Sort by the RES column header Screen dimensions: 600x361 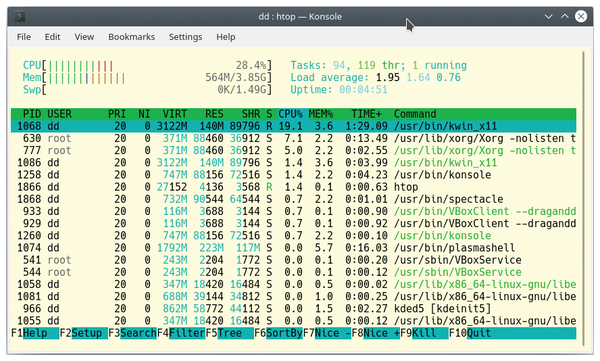(214, 114)
